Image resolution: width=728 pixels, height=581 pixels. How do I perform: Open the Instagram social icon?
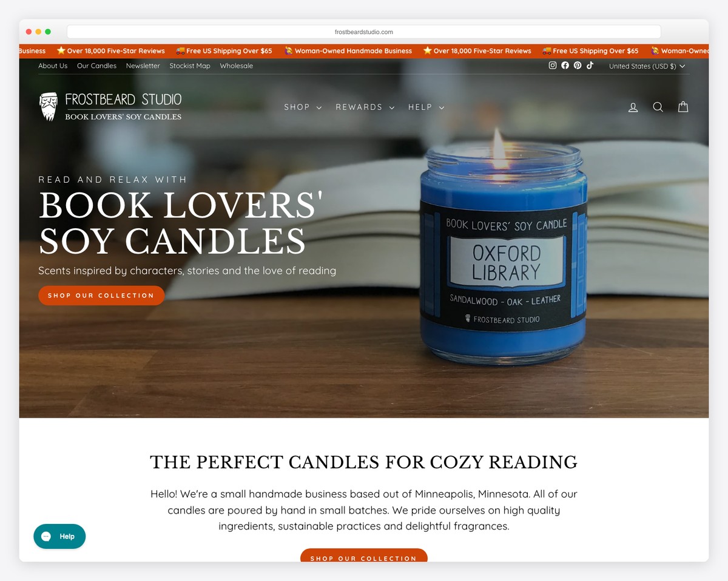click(x=553, y=66)
